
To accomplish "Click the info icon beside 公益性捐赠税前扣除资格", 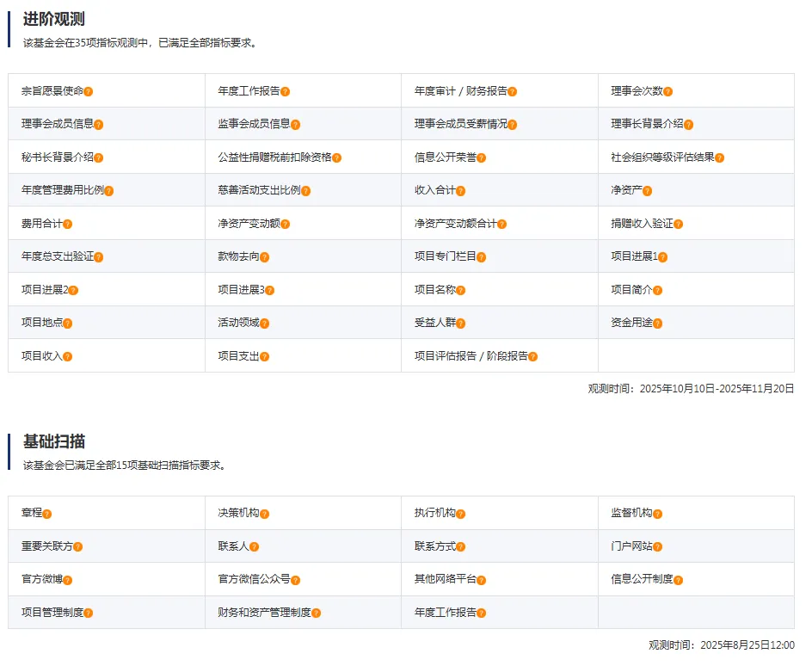I will click(336, 157).
